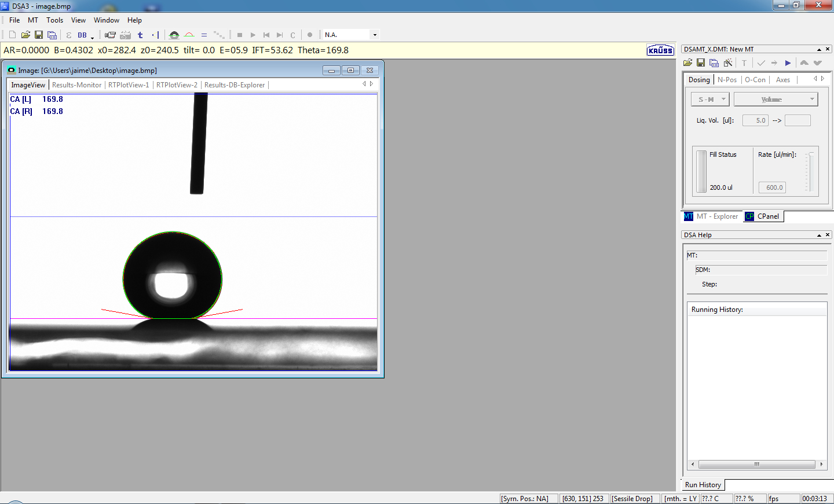Select the sessile drop fitting icon
834x504 pixels.
pos(174,35)
